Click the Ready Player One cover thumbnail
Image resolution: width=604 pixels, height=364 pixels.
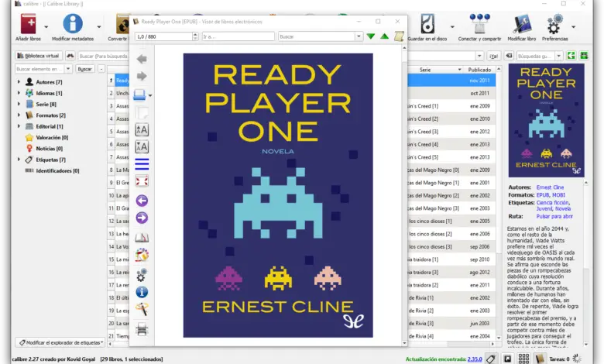(546, 120)
